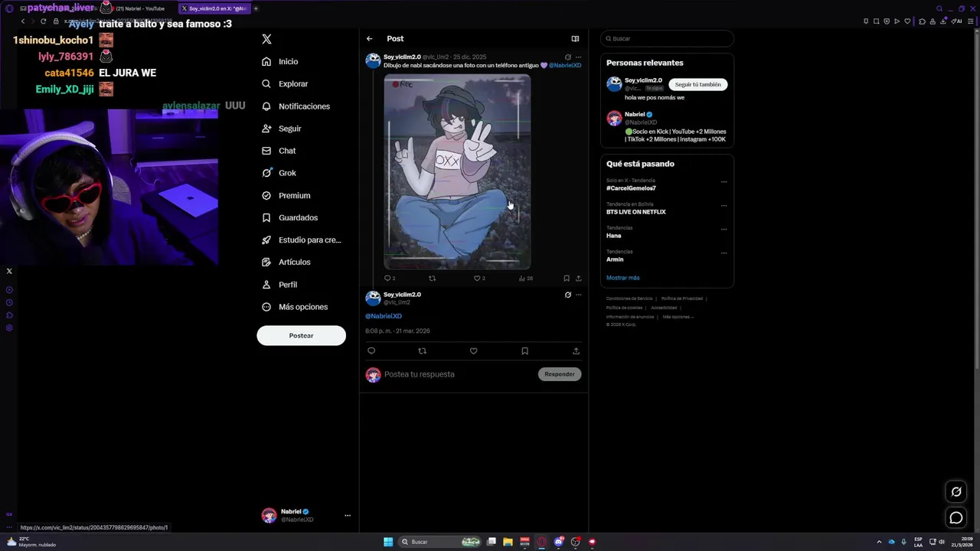
Task: Bookmark the first post with the drawing
Action: [x=567, y=279]
